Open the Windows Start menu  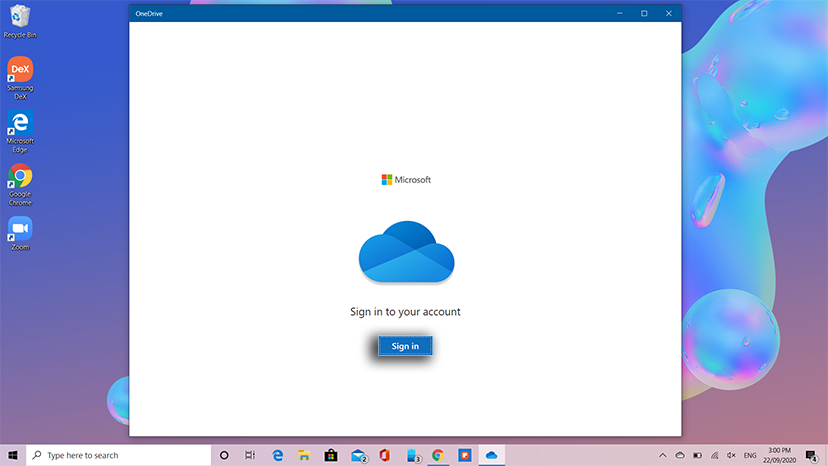13,455
